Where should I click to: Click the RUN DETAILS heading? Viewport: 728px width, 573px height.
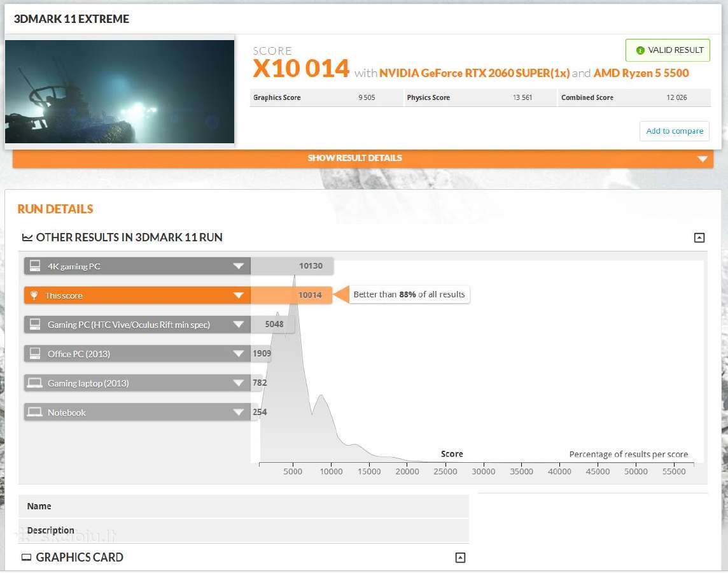click(55, 209)
